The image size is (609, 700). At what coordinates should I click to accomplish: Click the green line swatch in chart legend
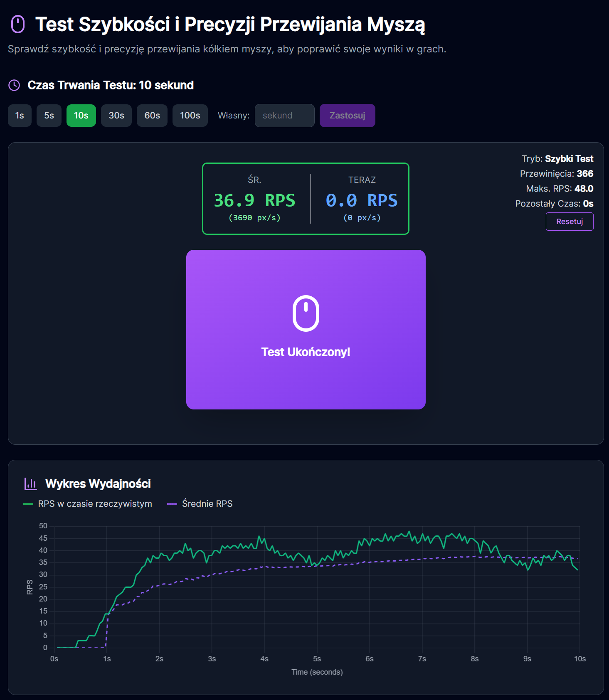28,504
